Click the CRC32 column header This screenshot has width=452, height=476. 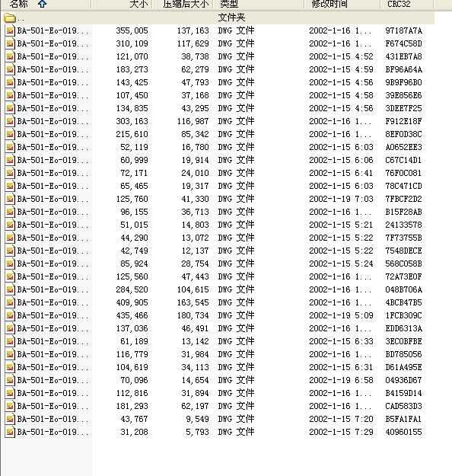407,5
